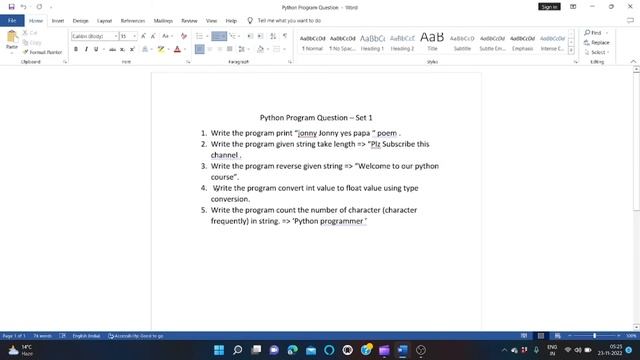Image resolution: width=640 pixels, height=360 pixels.
Task: Apply Heading 1 style
Action: (372, 42)
